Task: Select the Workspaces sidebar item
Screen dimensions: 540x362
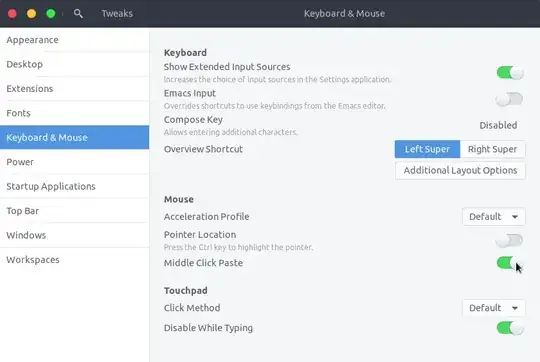Action: [74, 260]
